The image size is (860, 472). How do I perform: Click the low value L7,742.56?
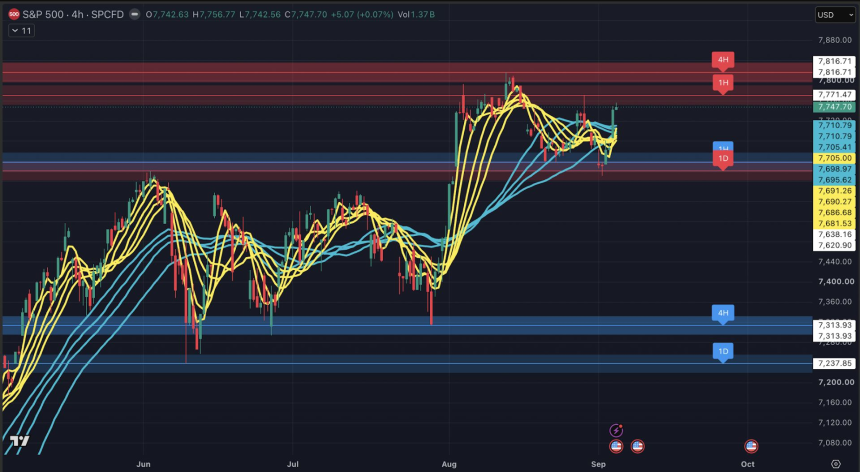point(260,14)
